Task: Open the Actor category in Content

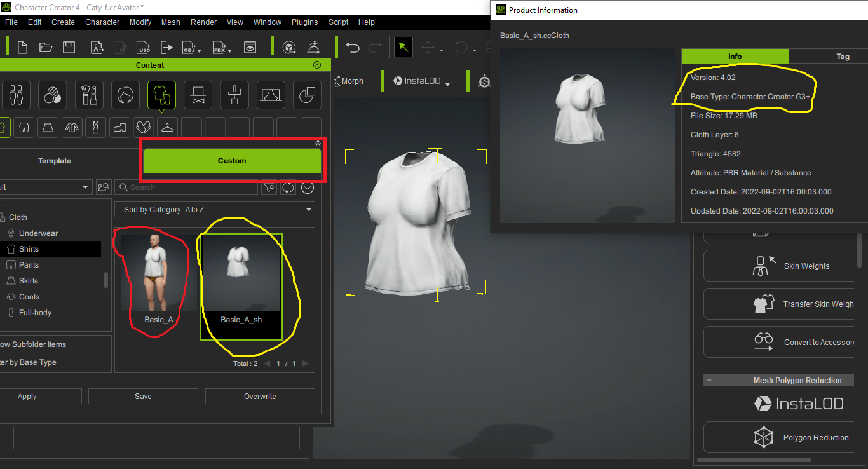Action: (16, 95)
